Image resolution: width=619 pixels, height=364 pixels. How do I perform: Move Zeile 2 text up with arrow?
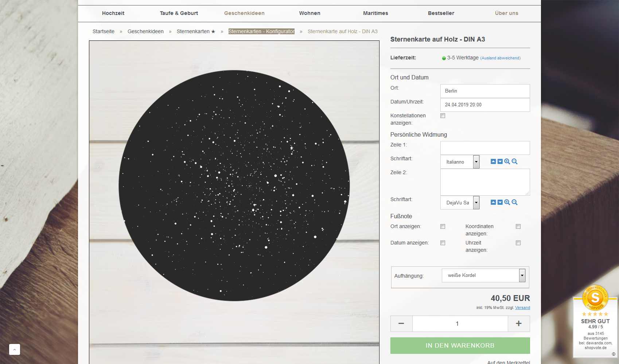click(493, 202)
